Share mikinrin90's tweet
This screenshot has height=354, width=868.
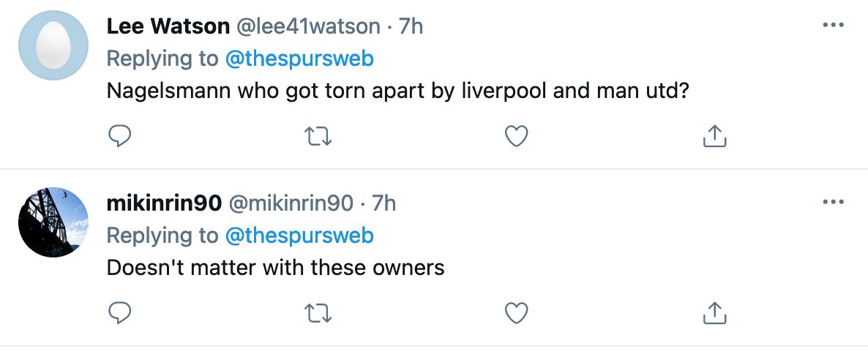(x=714, y=312)
